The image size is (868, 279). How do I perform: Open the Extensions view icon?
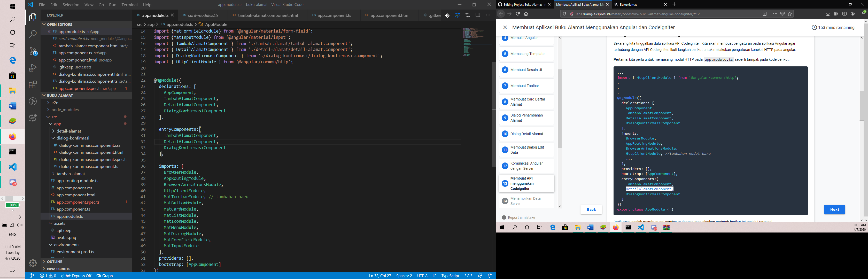click(x=33, y=84)
